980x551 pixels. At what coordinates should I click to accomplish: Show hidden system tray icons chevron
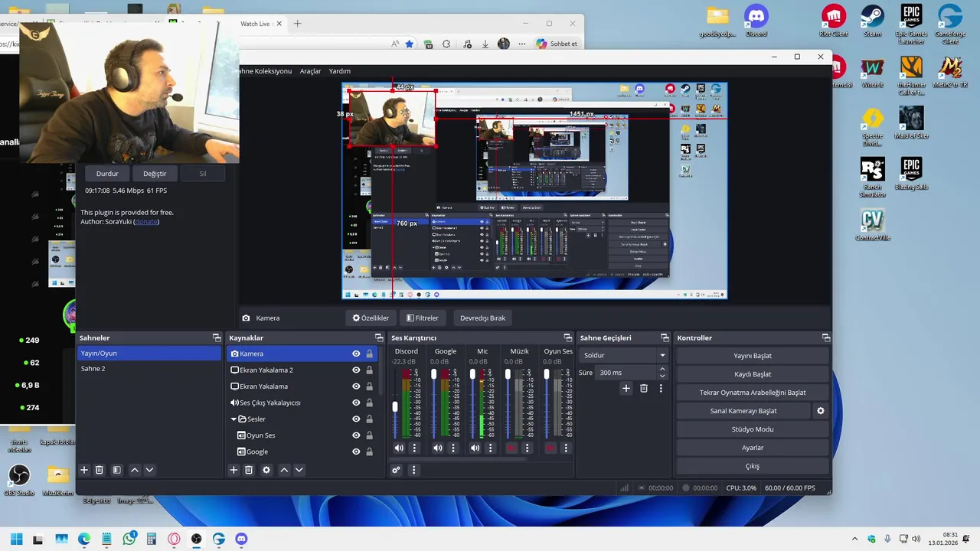854,539
